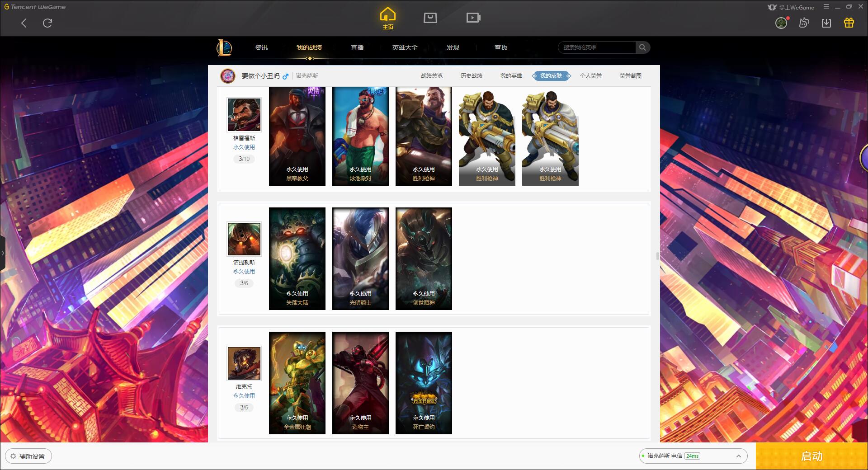Open the 死亡誓约 skin thumbnail

pos(424,383)
